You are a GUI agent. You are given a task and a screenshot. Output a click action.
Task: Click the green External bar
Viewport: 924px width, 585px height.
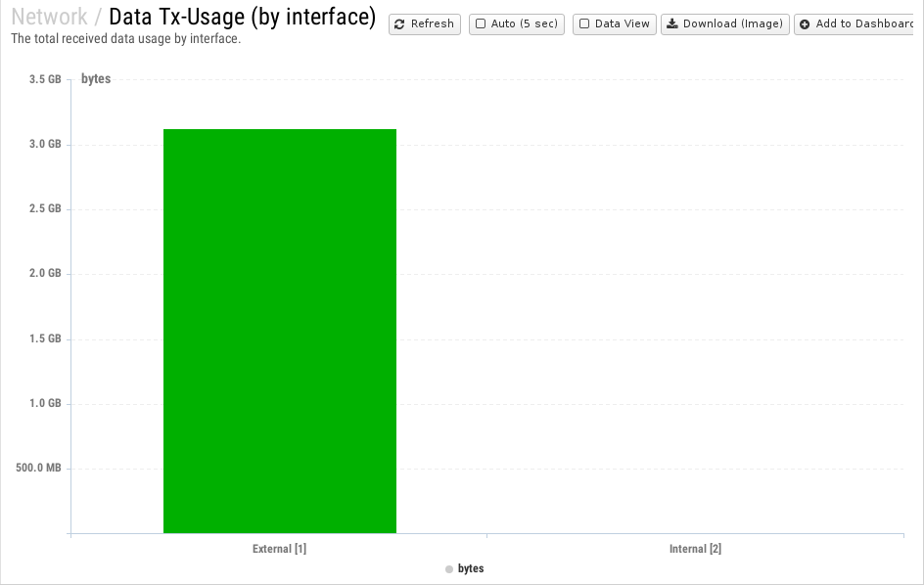click(x=280, y=331)
